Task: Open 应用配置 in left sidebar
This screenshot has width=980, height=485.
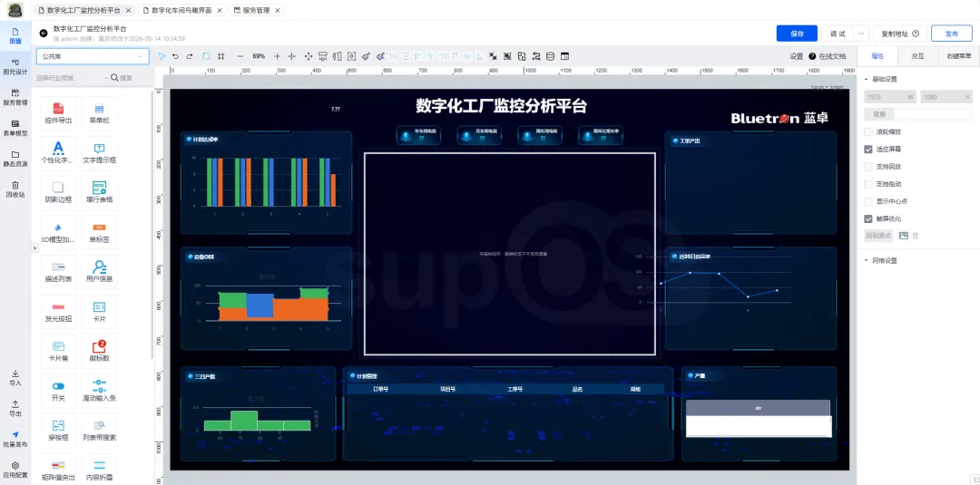Action: [15, 470]
